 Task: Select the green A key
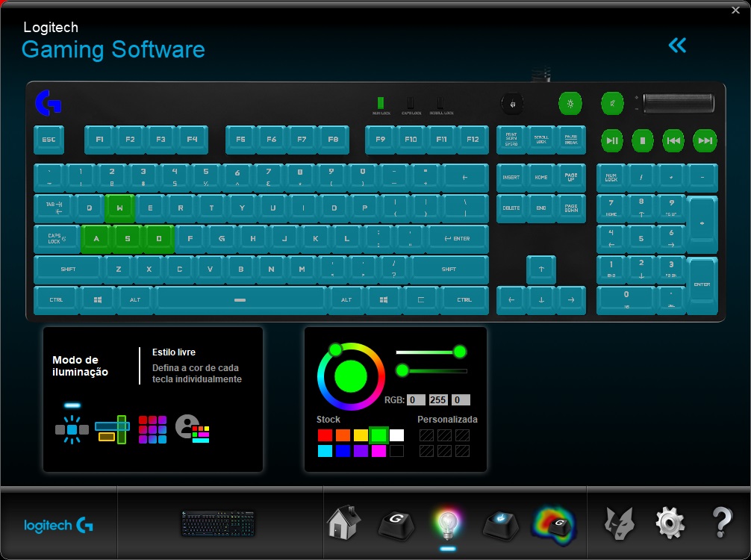click(x=97, y=239)
